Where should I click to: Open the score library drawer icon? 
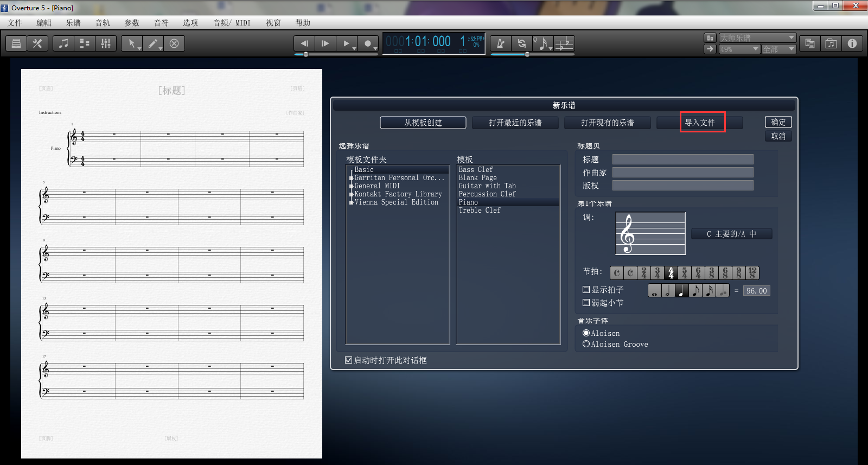16,43
